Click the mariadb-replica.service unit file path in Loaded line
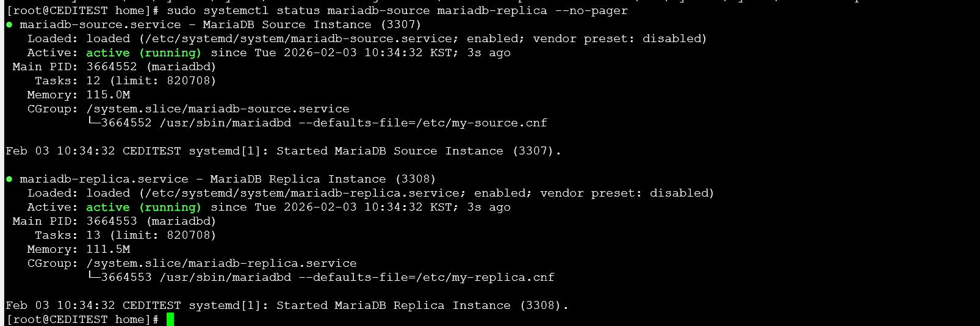 coord(302,194)
